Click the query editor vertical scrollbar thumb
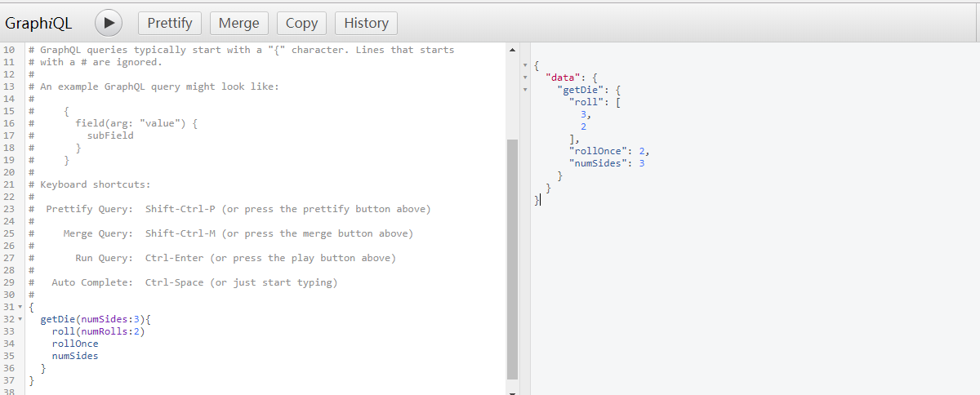 click(512, 259)
